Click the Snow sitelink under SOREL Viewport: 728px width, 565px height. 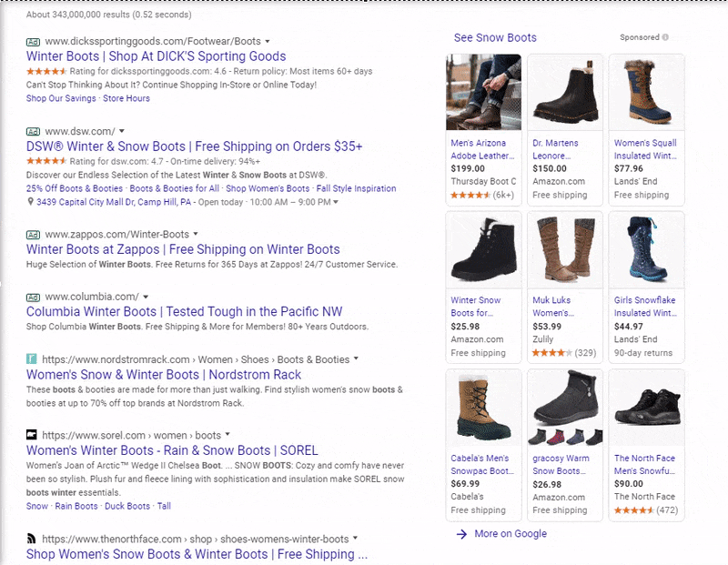coord(37,506)
